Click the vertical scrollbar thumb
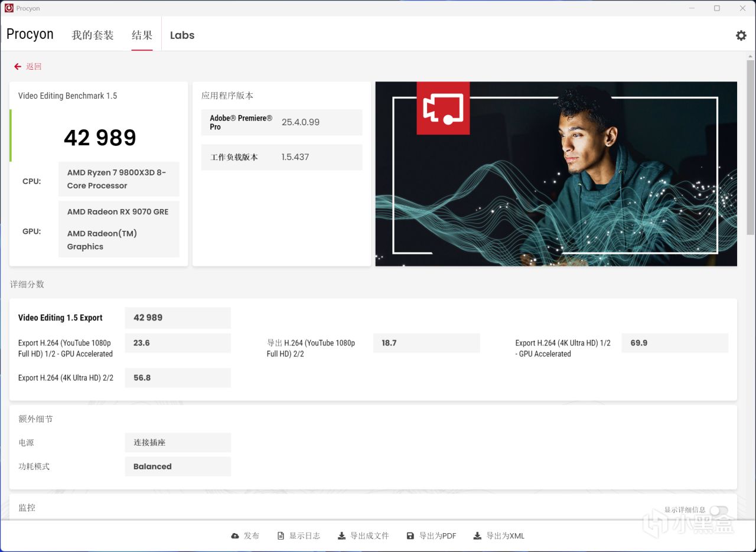Viewport: 756px width, 552px height. point(751,148)
